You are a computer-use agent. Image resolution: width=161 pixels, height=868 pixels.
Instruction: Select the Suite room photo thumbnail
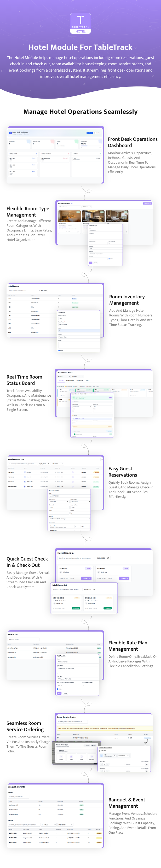pyautogui.click(x=117, y=216)
